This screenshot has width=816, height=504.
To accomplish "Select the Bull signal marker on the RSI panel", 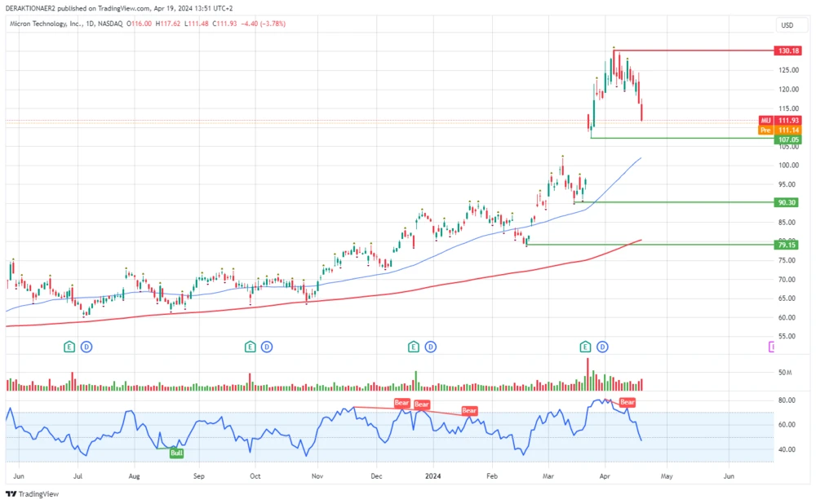I will [176, 453].
